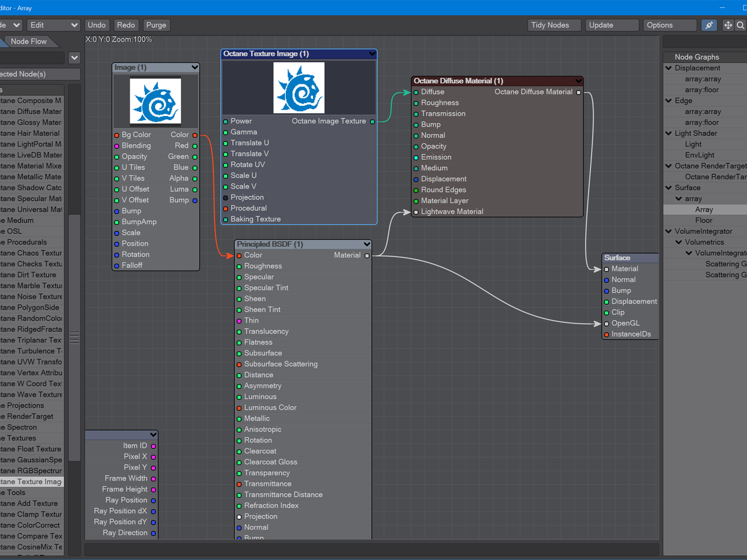
Task: Select the zoom magnifier icon
Action: [740, 25]
